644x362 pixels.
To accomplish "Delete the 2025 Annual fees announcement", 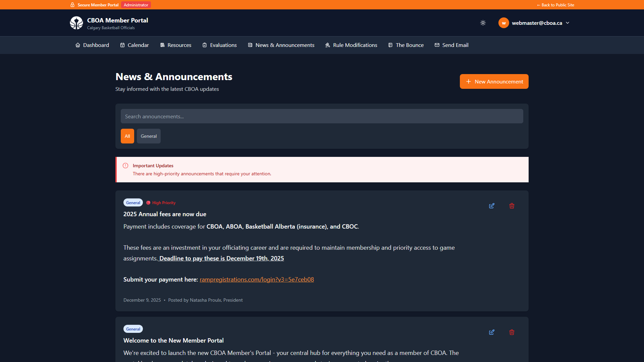I will coord(512,206).
